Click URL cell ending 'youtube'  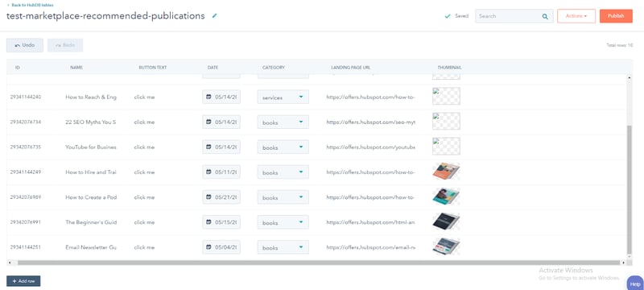pos(371,147)
